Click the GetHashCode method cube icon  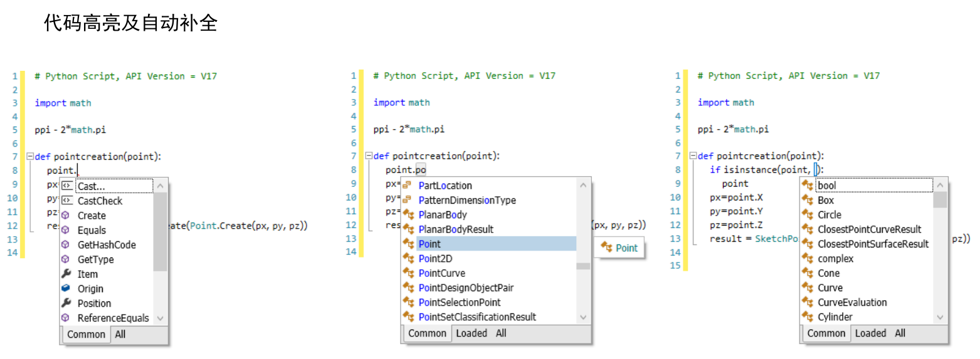66,244
